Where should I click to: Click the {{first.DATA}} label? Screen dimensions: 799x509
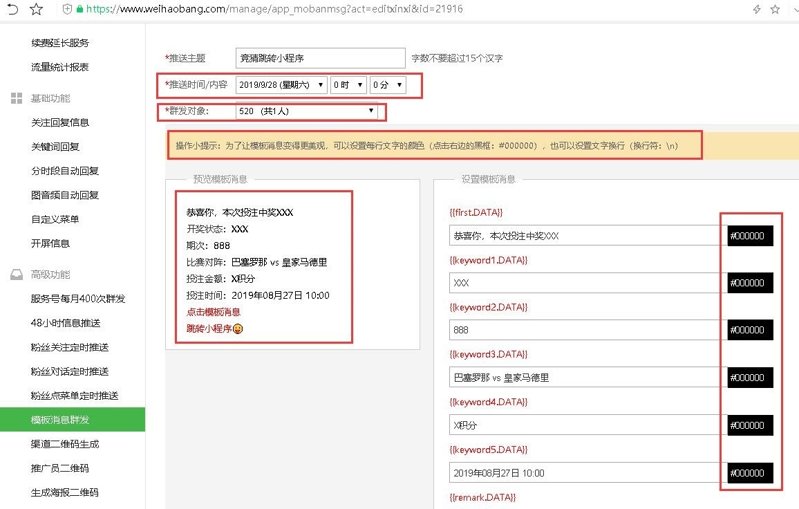click(x=476, y=212)
